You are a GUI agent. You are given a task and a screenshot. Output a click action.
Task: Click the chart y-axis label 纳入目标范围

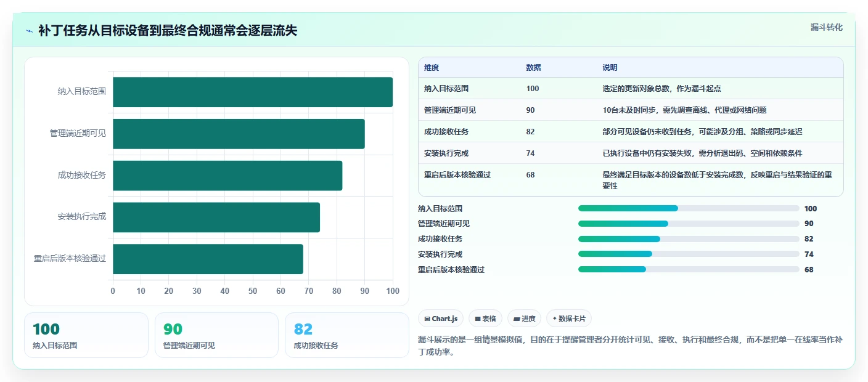tap(82, 91)
